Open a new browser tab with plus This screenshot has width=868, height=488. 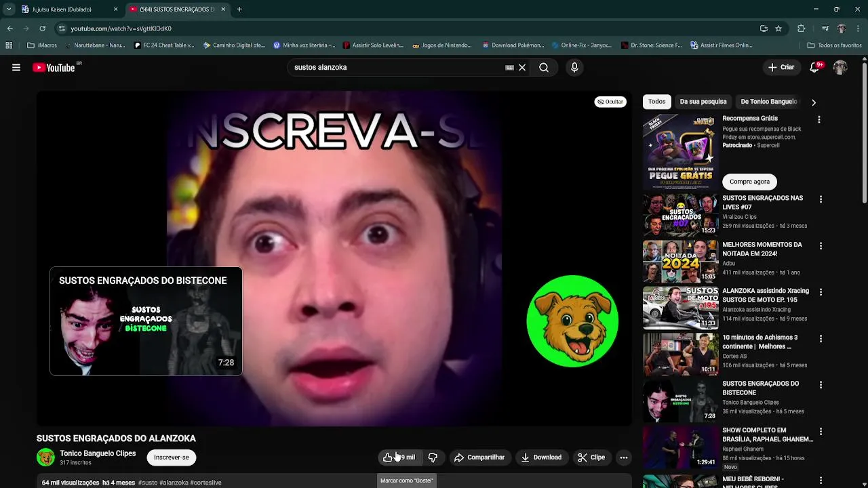239,9
